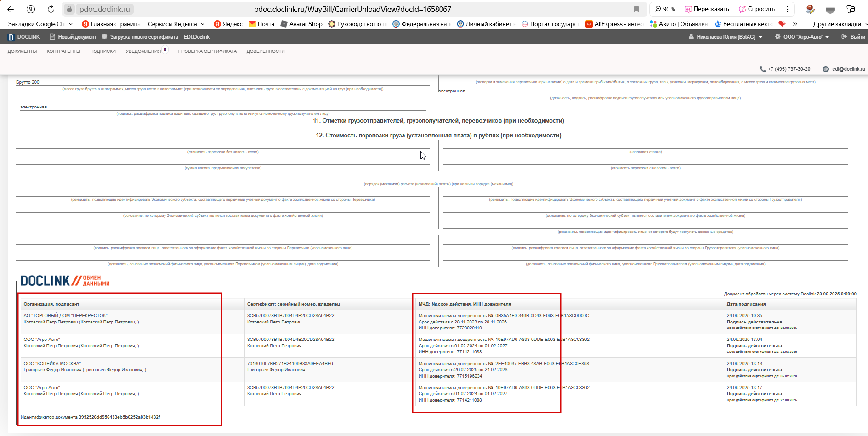Image resolution: width=868 pixels, height=436 pixels.
Task: Click the Брутто 200 weight value
Action: 28,82
